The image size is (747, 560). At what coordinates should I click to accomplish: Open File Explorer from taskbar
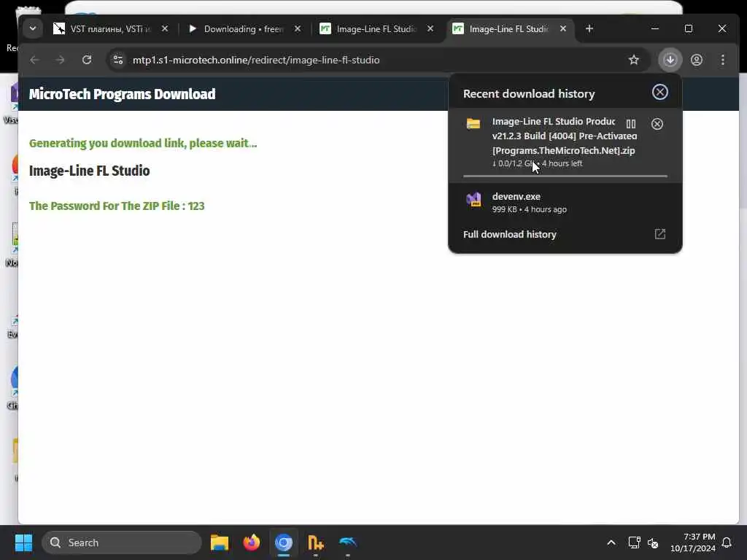[x=220, y=542]
